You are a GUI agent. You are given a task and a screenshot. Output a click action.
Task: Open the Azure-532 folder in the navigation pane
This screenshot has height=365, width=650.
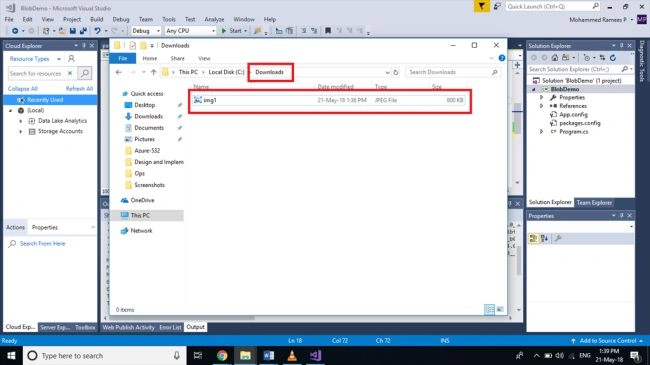147,151
